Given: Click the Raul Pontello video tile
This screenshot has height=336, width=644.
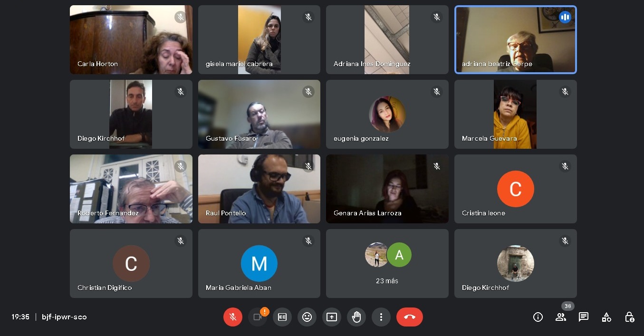Looking at the screenshot, I should click(259, 189).
